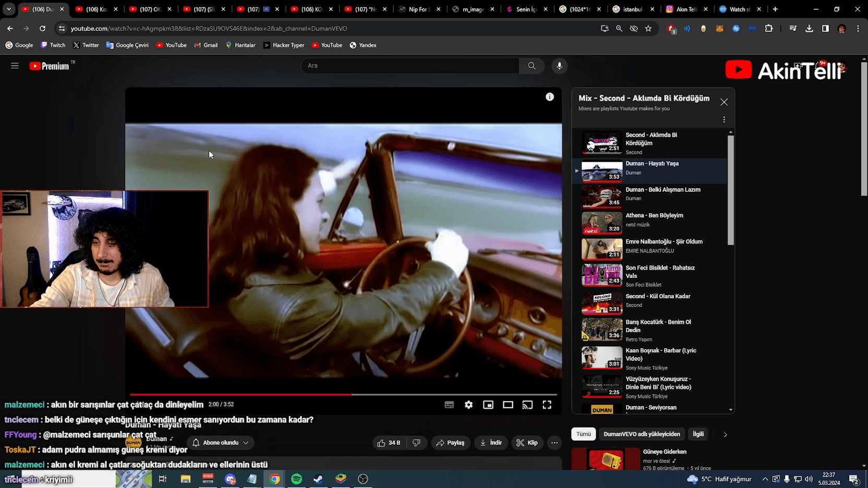Click the browser reload button
This screenshot has height=488, width=868.
click(x=42, y=29)
